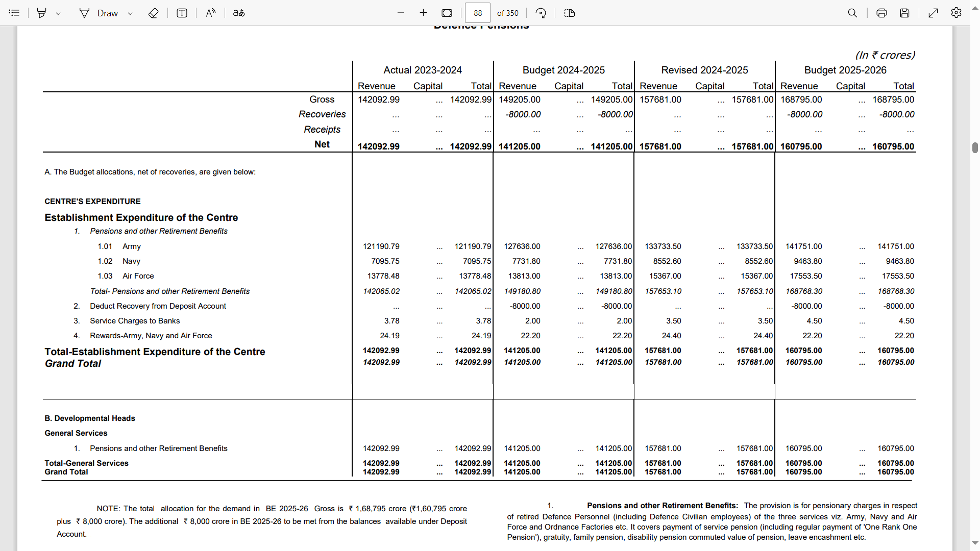This screenshot has width=980, height=551.
Task: Enter full screen mode
Action: point(934,13)
